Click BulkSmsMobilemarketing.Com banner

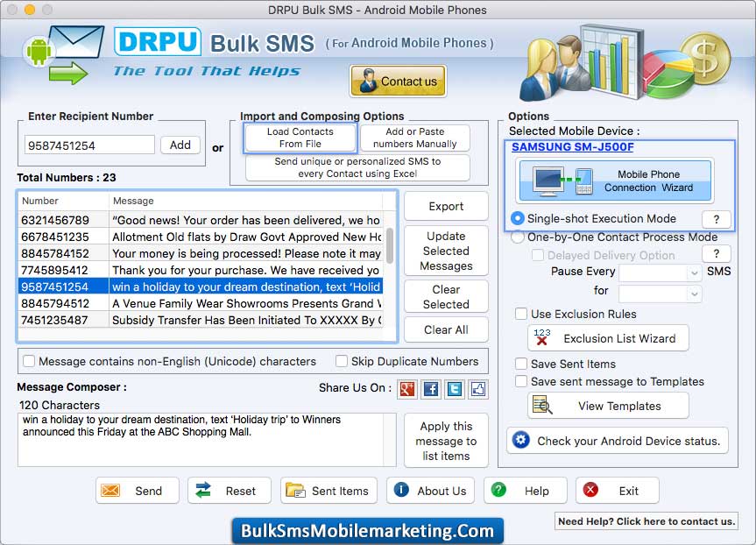368,531
